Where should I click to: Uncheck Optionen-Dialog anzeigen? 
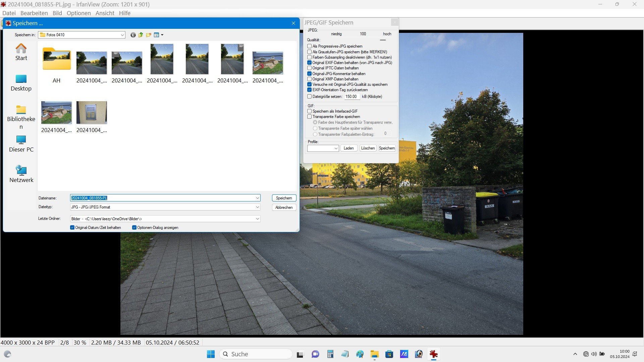coord(135,228)
